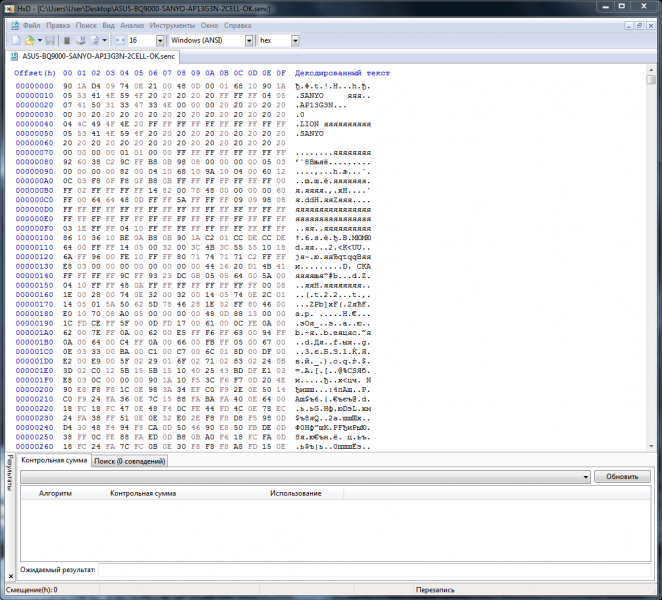The image size is (662, 600).
Task: Click the open RAM chip icon
Action: coord(67,41)
